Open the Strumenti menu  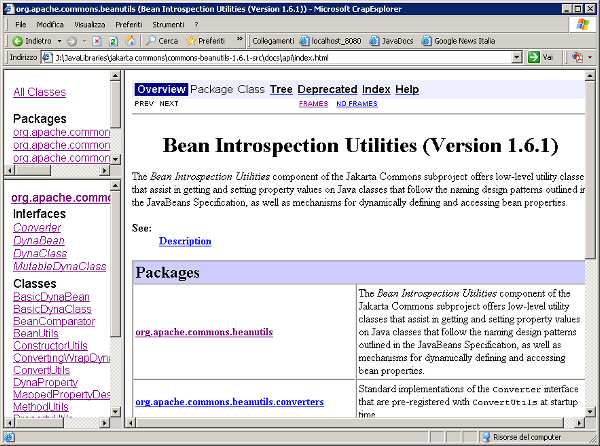(x=168, y=24)
